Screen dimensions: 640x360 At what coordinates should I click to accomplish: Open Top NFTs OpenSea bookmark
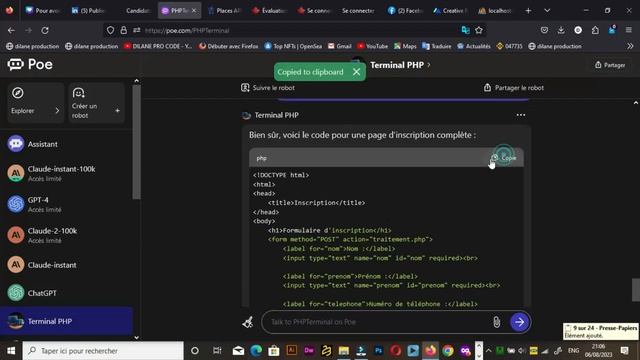coord(293,46)
